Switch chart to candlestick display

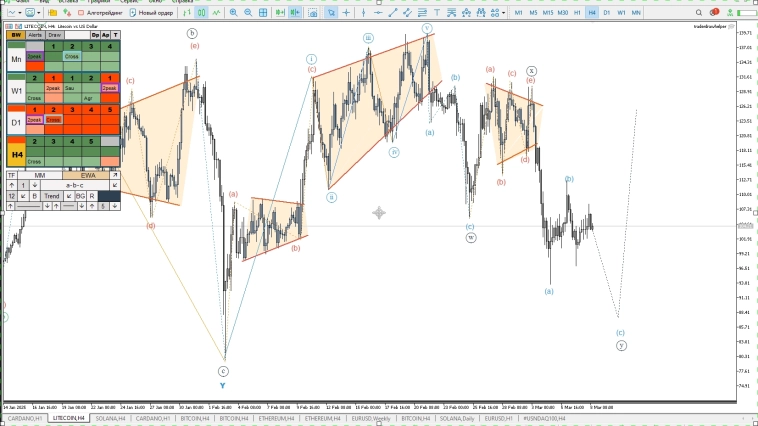point(201,13)
